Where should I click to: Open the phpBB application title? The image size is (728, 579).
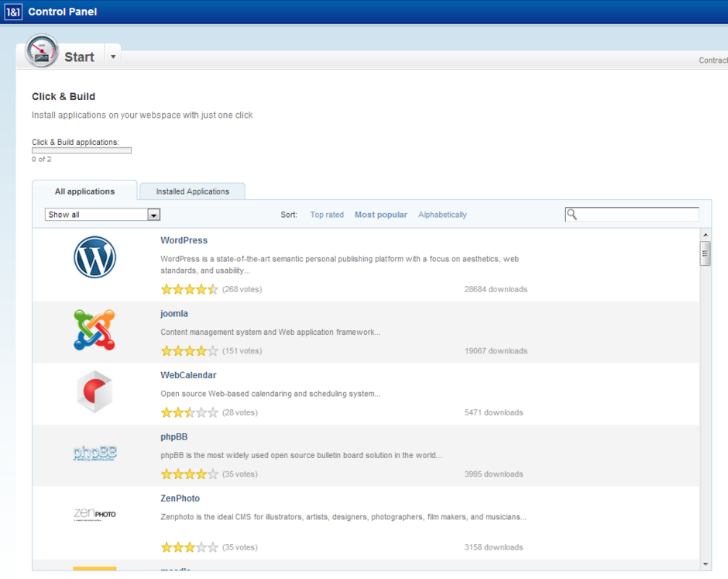[x=173, y=437]
